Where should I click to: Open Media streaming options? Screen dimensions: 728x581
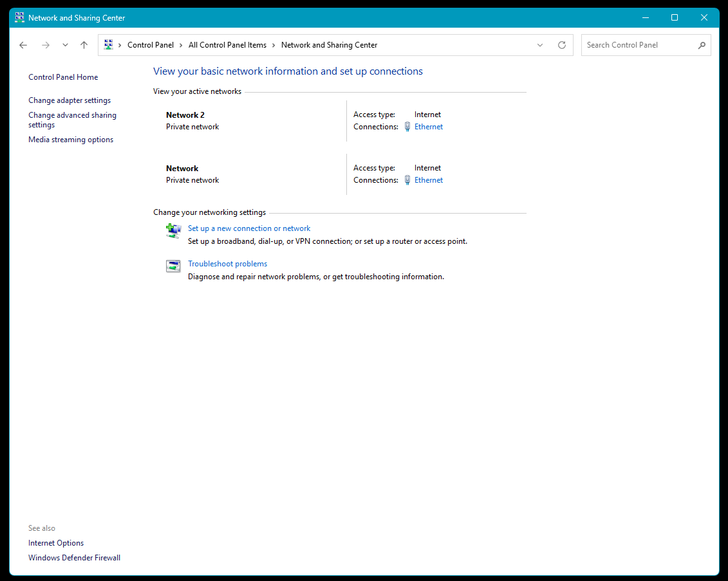tap(71, 140)
